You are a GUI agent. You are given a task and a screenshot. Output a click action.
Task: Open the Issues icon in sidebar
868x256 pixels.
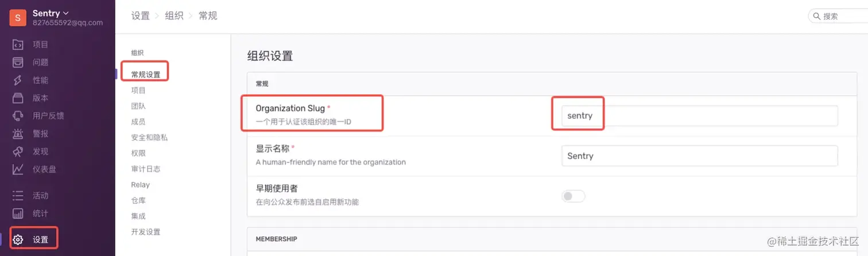18,63
